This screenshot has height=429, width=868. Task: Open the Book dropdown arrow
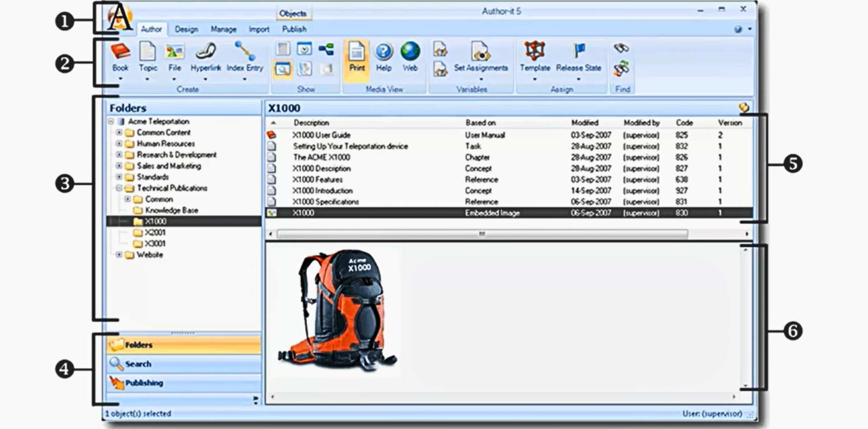(x=120, y=79)
